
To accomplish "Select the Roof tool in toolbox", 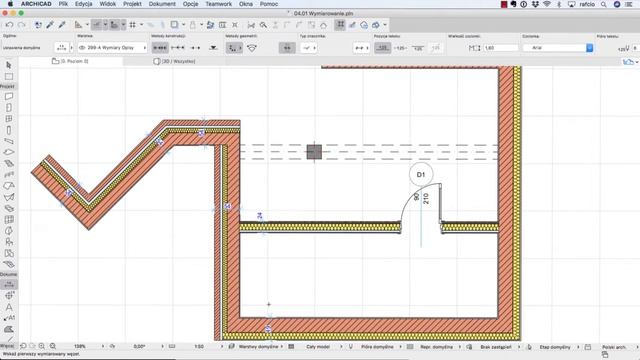I will pyautogui.click(x=9, y=186).
